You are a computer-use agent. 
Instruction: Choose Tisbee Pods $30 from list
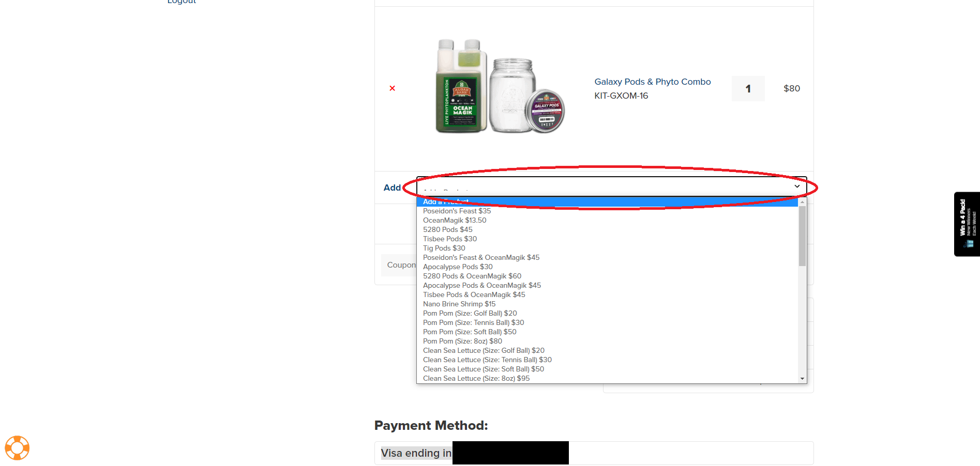(x=450, y=239)
